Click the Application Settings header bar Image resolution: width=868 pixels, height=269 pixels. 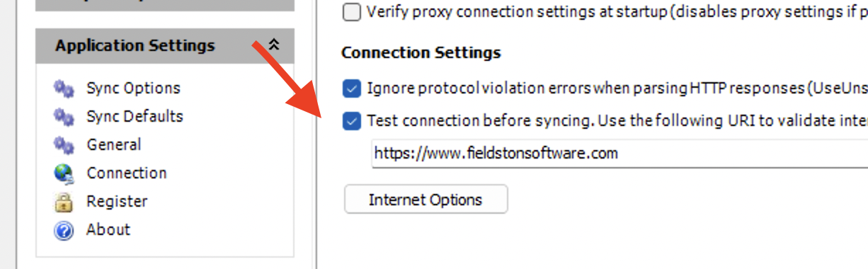click(x=165, y=46)
